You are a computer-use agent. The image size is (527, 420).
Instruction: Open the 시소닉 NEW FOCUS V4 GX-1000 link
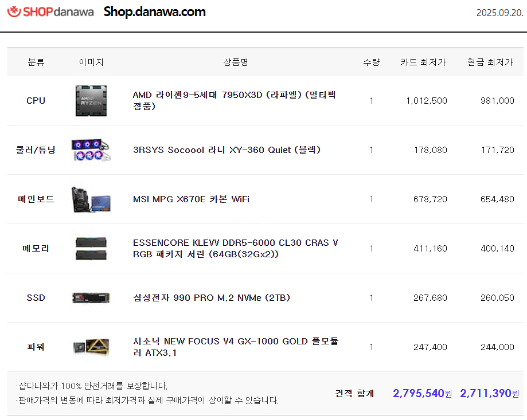tap(235, 347)
